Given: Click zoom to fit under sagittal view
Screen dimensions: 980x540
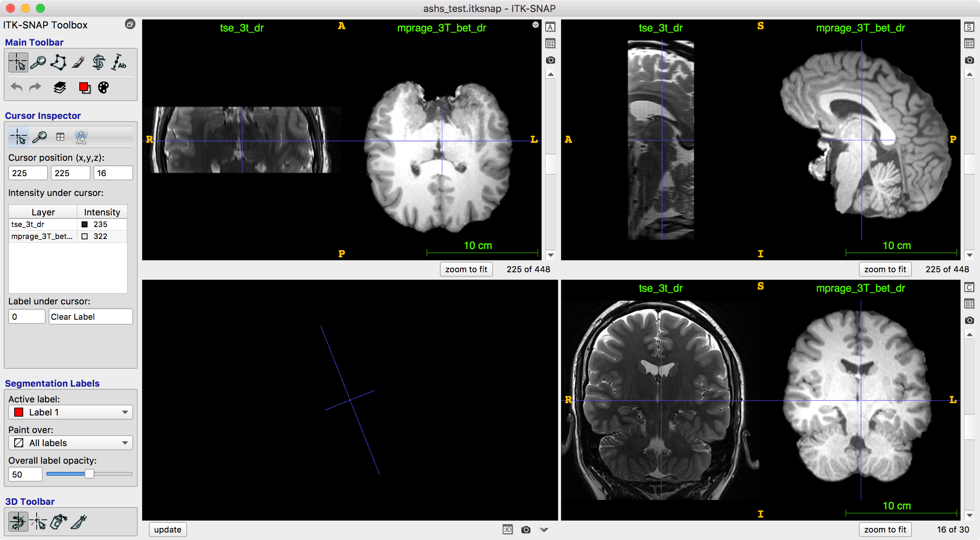Looking at the screenshot, I should (x=885, y=269).
